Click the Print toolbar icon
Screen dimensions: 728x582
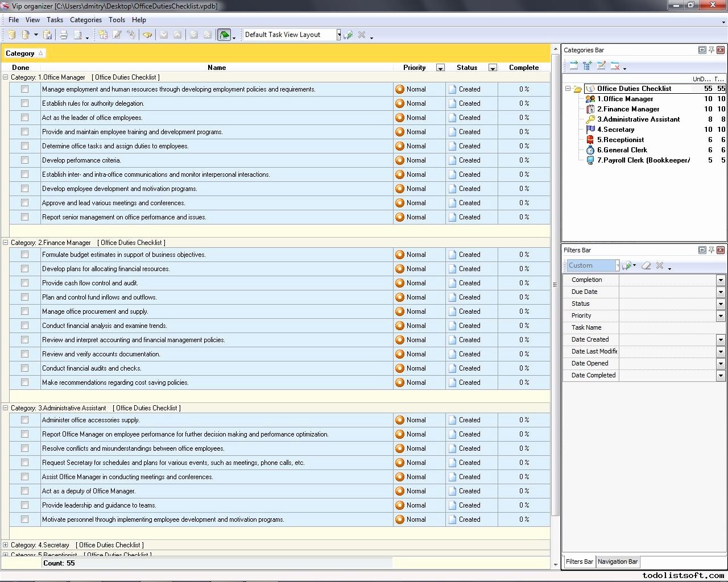tap(64, 35)
